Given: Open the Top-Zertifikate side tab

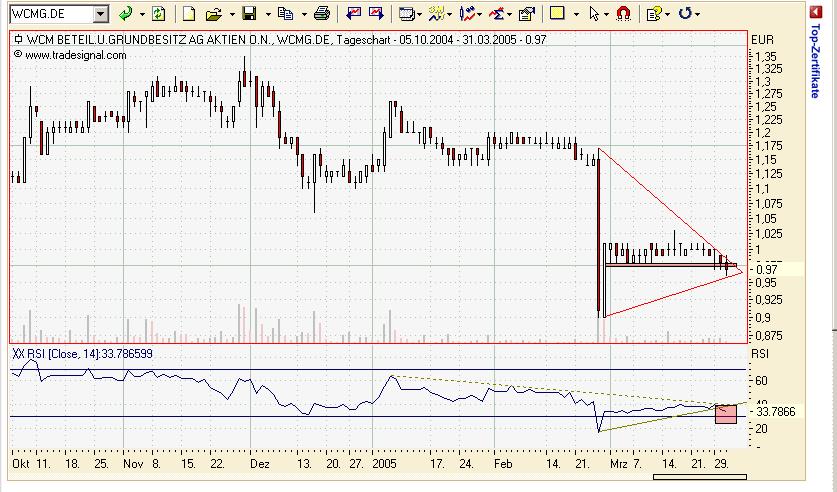Looking at the screenshot, I should [x=815, y=60].
